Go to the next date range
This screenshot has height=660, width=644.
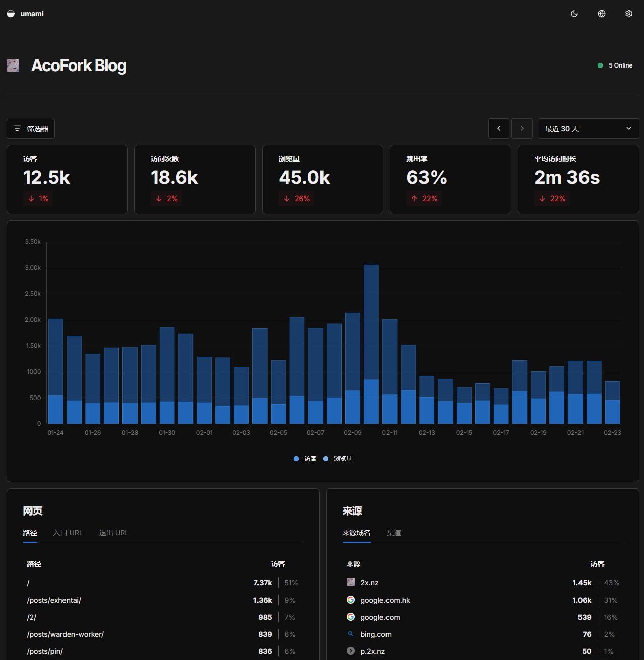[x=522, y=128]
